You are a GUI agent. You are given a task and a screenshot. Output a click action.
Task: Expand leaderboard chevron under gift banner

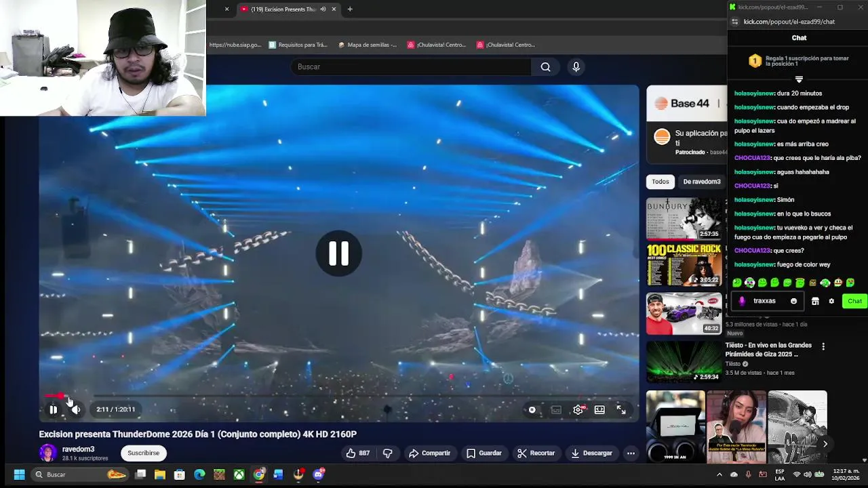[x=799, y=79]
